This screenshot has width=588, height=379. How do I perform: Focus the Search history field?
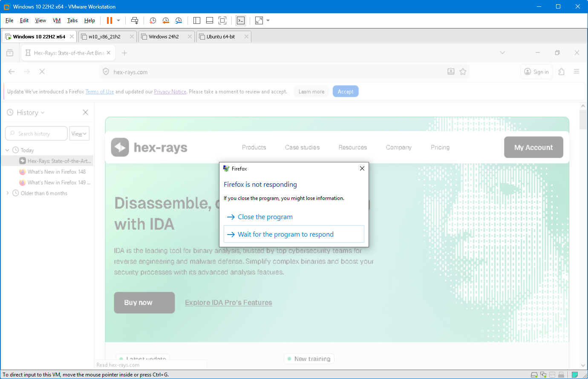(36, 133)
